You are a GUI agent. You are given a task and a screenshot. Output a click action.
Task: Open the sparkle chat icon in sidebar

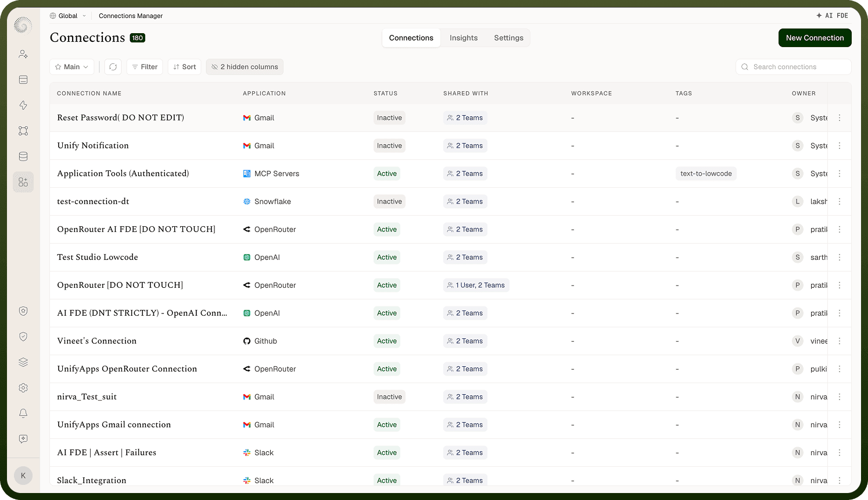click(x=23, y=439)
